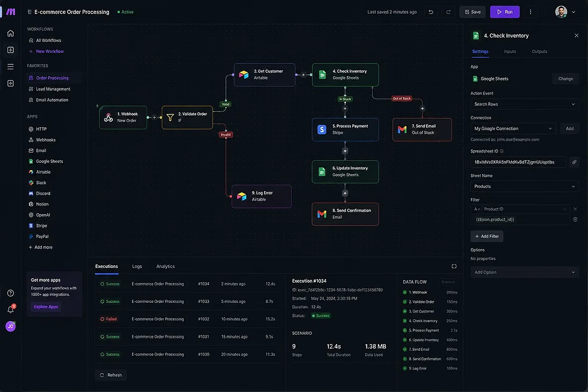Add a step between Webhook and Validate Order
The image size is (588, 392).
pos(154,118)
